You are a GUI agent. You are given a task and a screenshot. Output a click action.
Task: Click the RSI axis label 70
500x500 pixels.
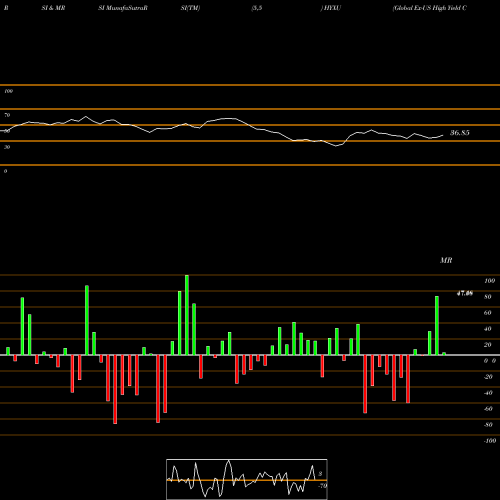pos(7,115)
